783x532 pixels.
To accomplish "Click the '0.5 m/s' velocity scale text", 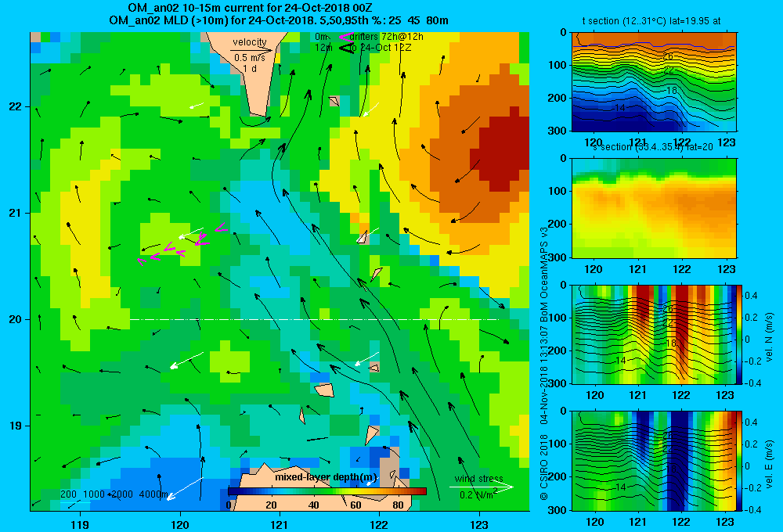I will click(x=250, y=58).
